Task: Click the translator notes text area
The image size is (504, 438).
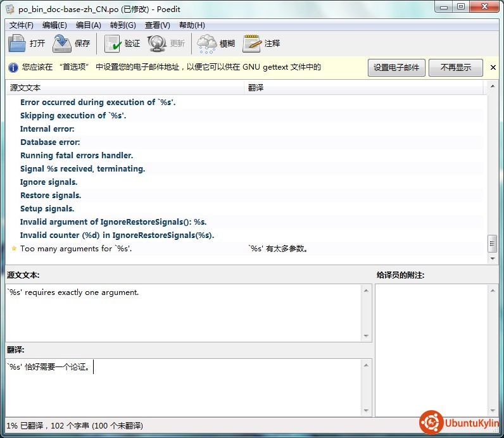Action: pos(432,349)
